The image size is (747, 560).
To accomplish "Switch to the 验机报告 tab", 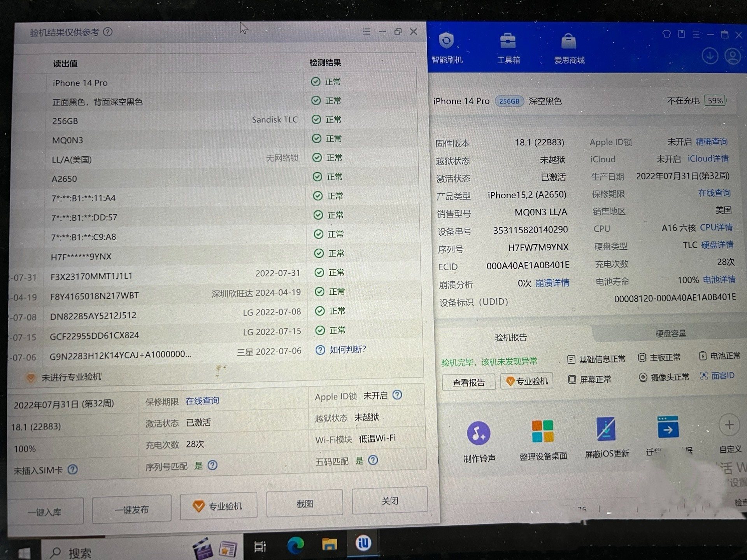I will [510, 337].
